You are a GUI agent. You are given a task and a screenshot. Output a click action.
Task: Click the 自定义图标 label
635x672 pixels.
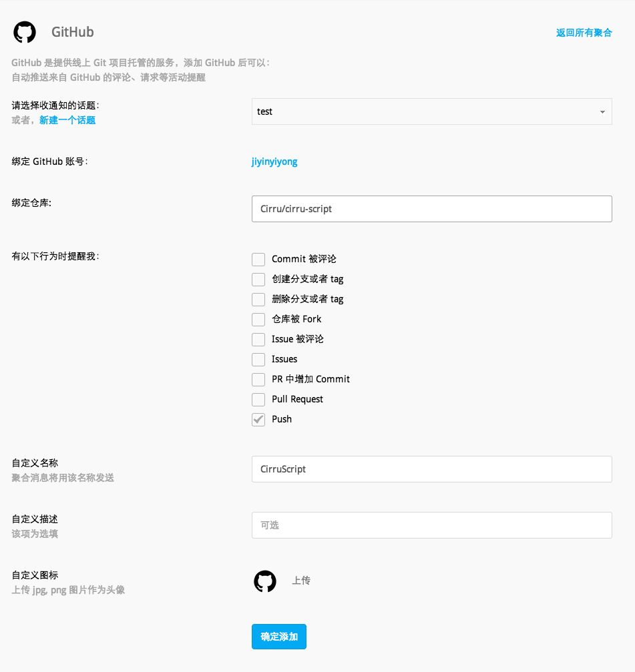[x=35, y=575]
